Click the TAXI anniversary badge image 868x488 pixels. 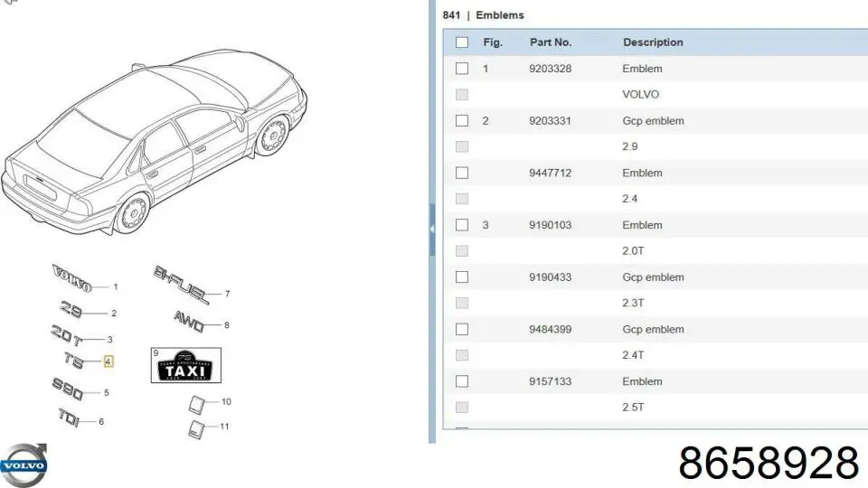pyautogui.click(x=186, y=365)
